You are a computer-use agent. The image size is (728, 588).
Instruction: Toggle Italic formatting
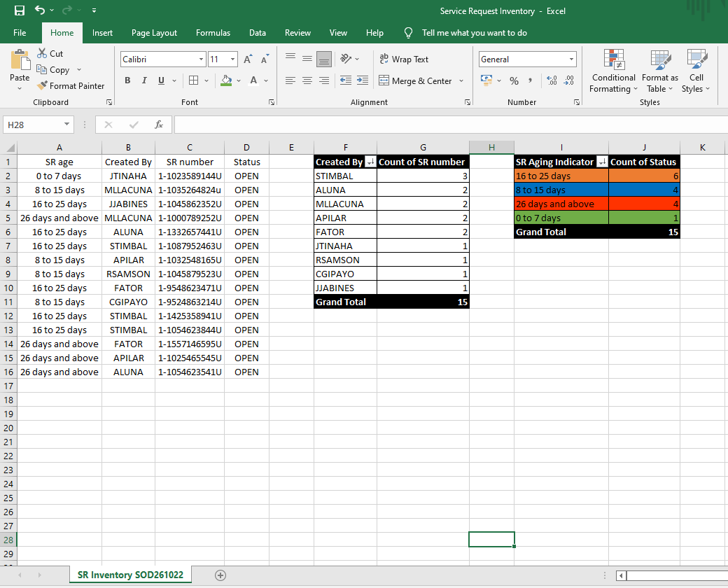tap(144, 80)
